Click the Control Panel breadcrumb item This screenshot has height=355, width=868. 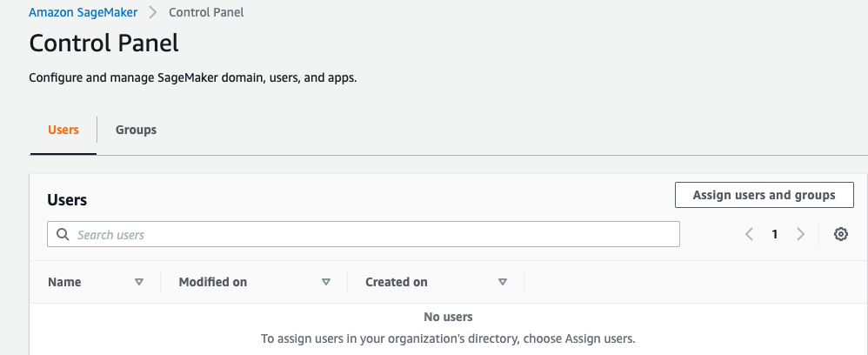pyautogui.click(x=206, y=13)
